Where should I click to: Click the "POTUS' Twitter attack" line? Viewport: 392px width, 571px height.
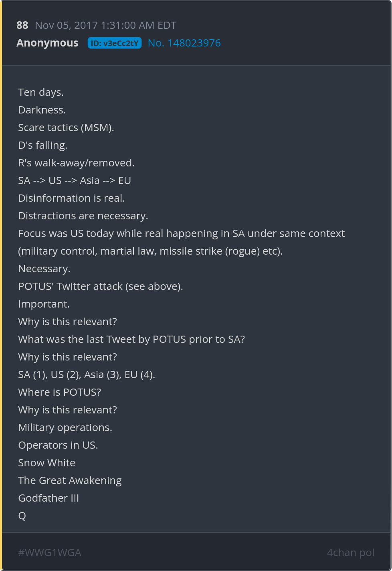[100, 286]
